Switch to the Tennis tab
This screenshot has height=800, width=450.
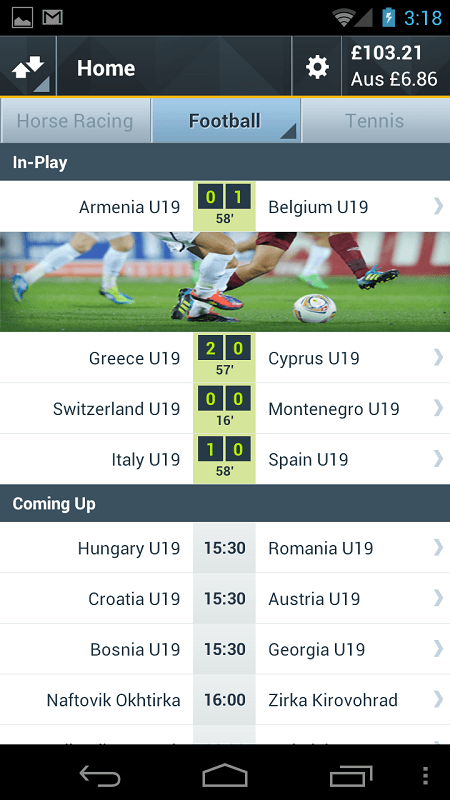(376, 121)
